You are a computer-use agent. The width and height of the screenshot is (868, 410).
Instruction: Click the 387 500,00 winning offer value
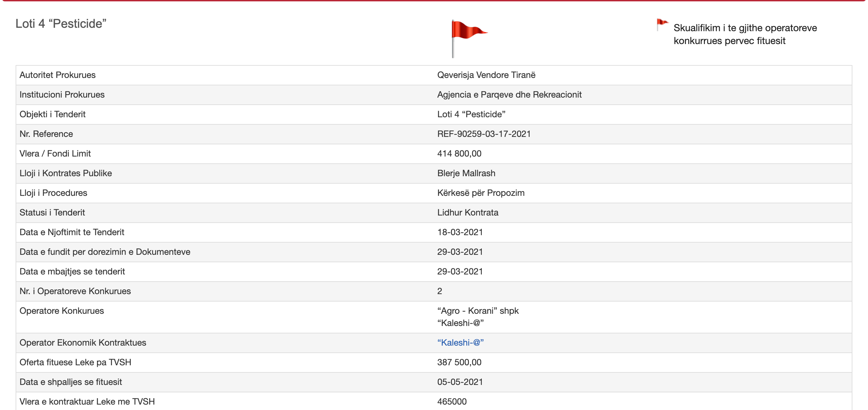[x=459, y=362]
